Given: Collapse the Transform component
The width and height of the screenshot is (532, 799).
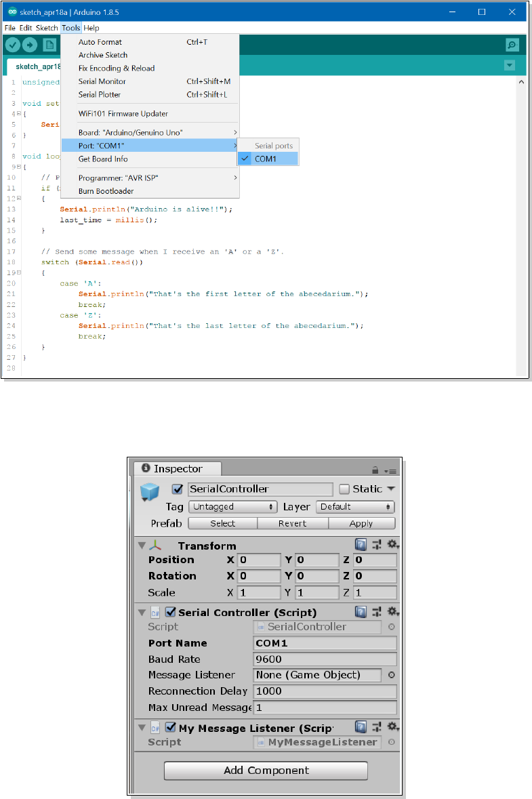Looking at the screenshot, I should (x=142, y=546).
